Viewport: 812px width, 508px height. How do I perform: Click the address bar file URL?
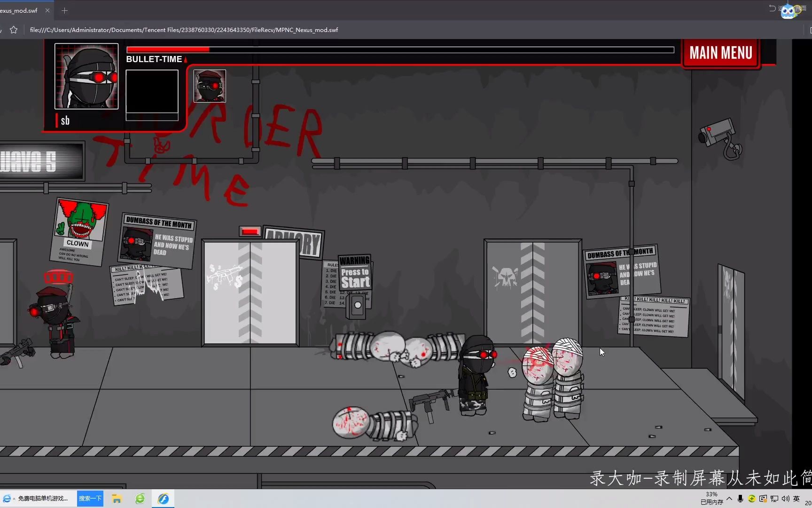(x=184, y=30)
